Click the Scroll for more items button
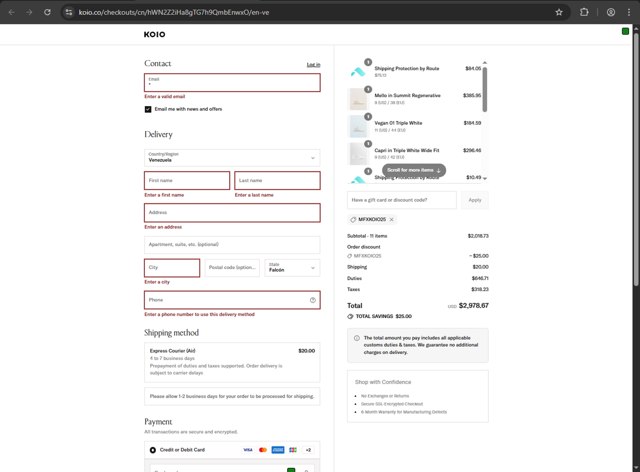 pos(413,170)
